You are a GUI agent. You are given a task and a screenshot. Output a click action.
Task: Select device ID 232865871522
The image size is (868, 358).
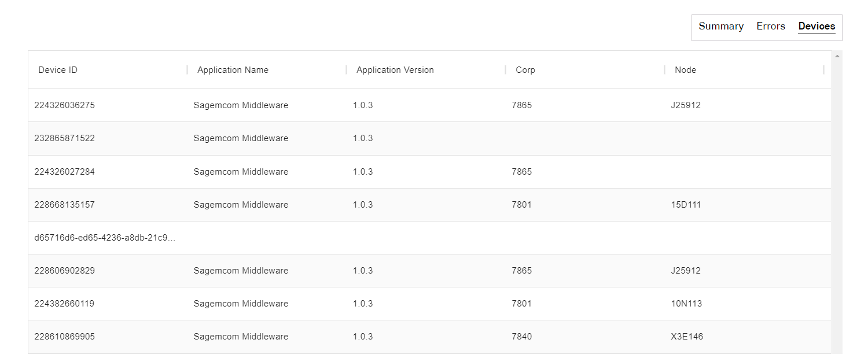(x=64, y=138)
